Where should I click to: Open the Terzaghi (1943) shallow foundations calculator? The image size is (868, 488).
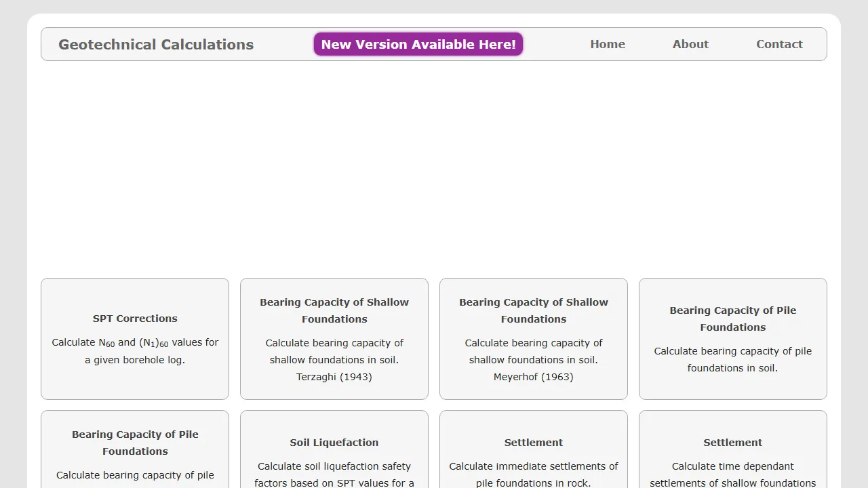coord(334,310)
